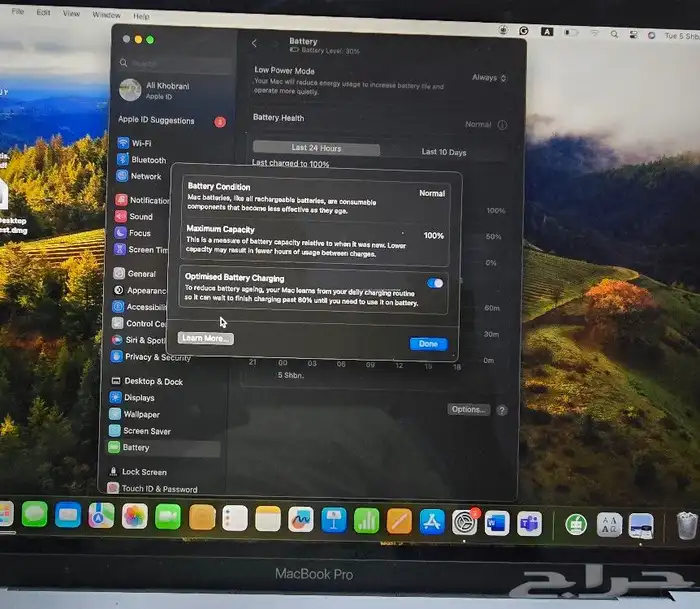Open System Settings from the Dock

coord(464,522)
